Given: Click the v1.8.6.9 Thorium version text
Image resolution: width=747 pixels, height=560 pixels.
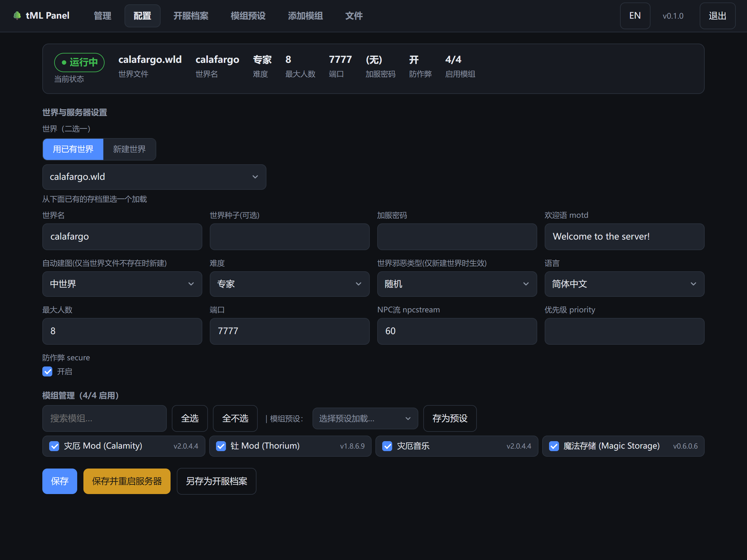Looking at the screenshot, I should point(352,446).
